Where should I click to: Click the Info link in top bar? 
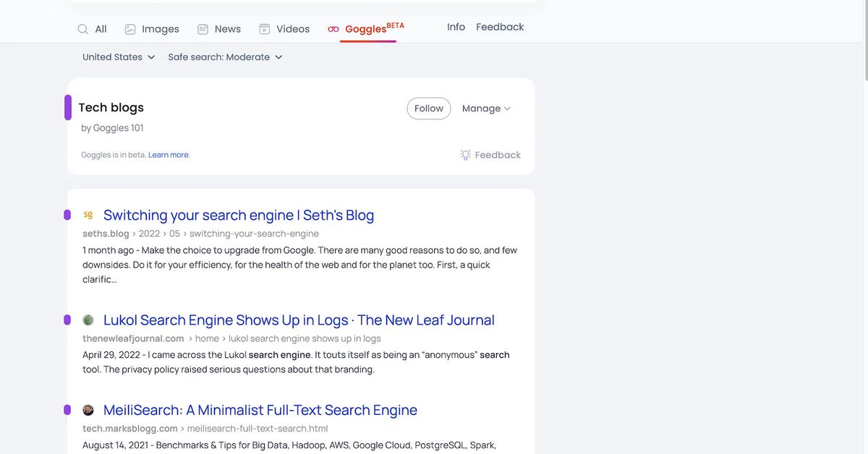456,27
